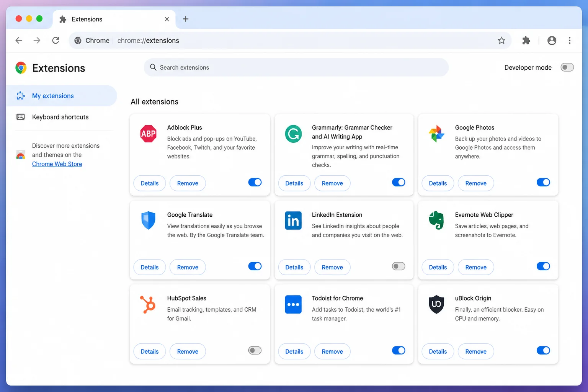This screenshot has height=392, width=588.
Task: Open Details for Google Translate
Action: point(150,267)
